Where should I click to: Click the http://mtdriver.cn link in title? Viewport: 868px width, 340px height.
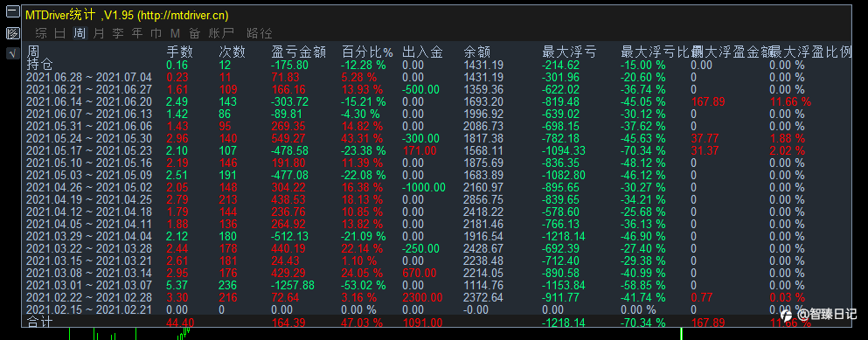(183, 16)
